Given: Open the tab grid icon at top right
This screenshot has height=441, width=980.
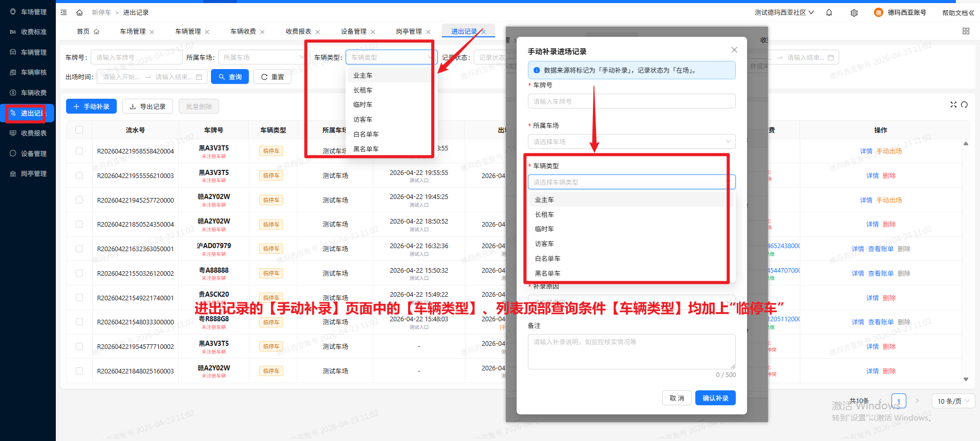Looking at the screenshot, I should [966, 31].
